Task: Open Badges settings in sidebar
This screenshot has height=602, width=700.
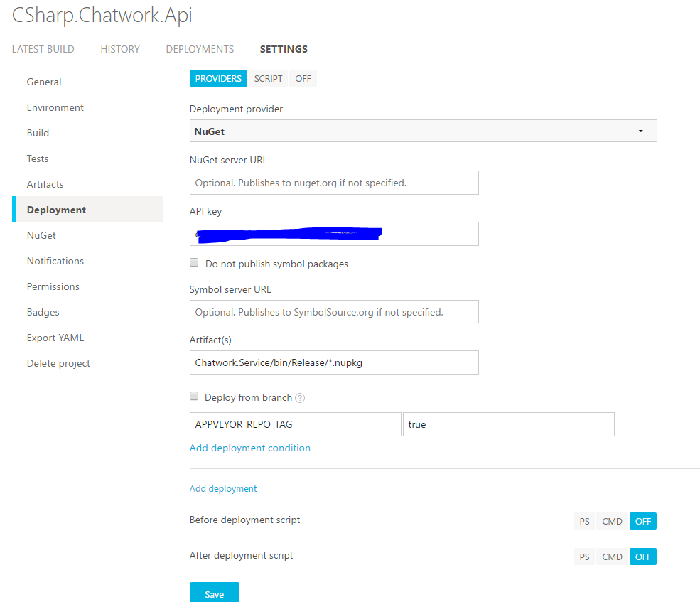Action: click(43, 312)
